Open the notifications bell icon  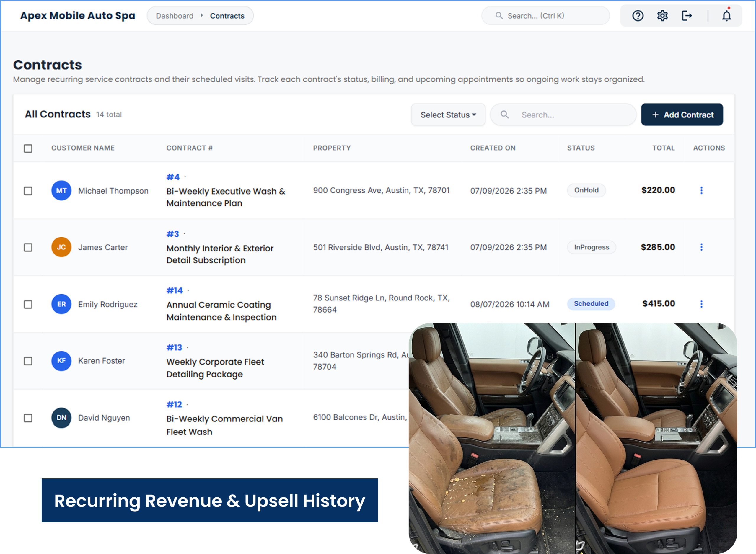point(726,16)
